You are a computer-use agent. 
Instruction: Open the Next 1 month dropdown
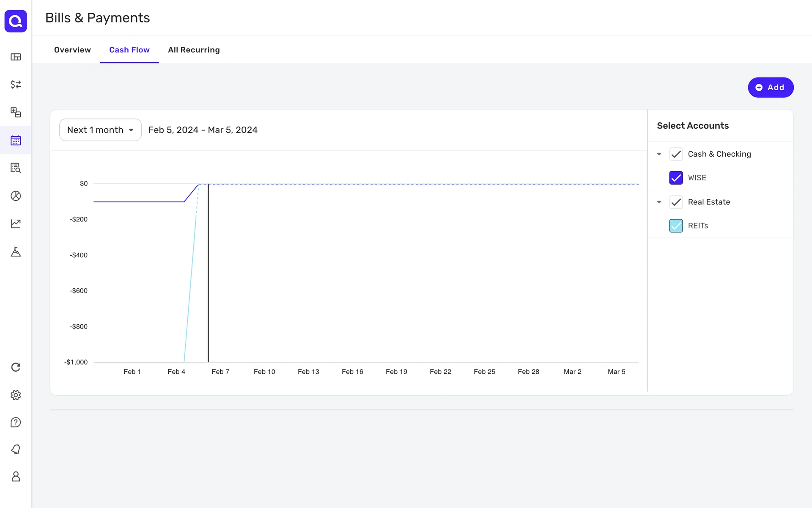[100, 130]
